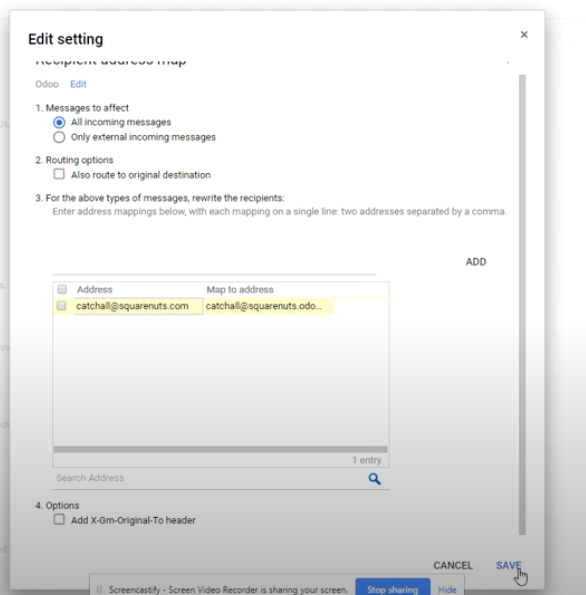Viewport: 586px width, 595px height.
Task: Click the table's horizontal scrollbar
Action: [221, 449]
